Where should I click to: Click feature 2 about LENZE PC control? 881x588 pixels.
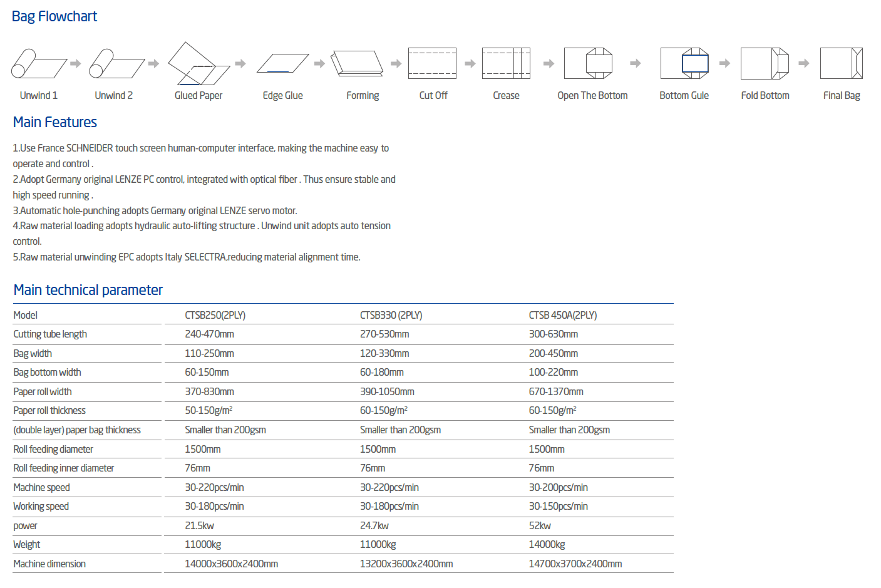(204, 187)
